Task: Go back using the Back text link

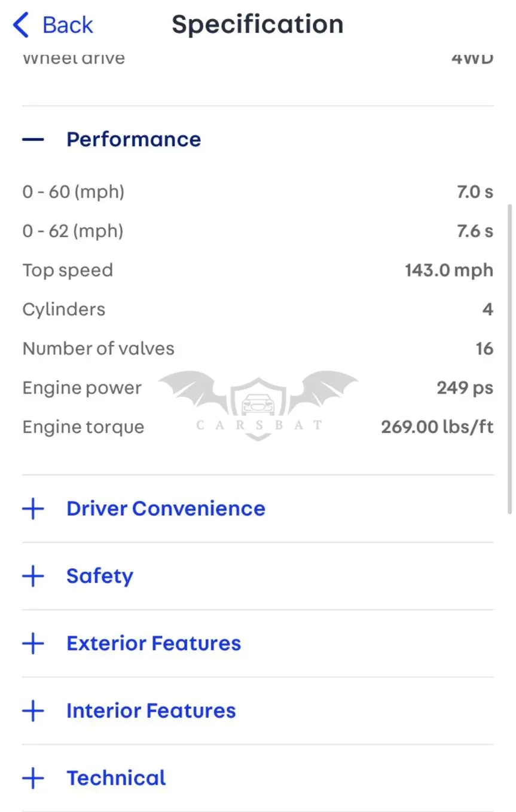Action: click(x=68, y=25)
